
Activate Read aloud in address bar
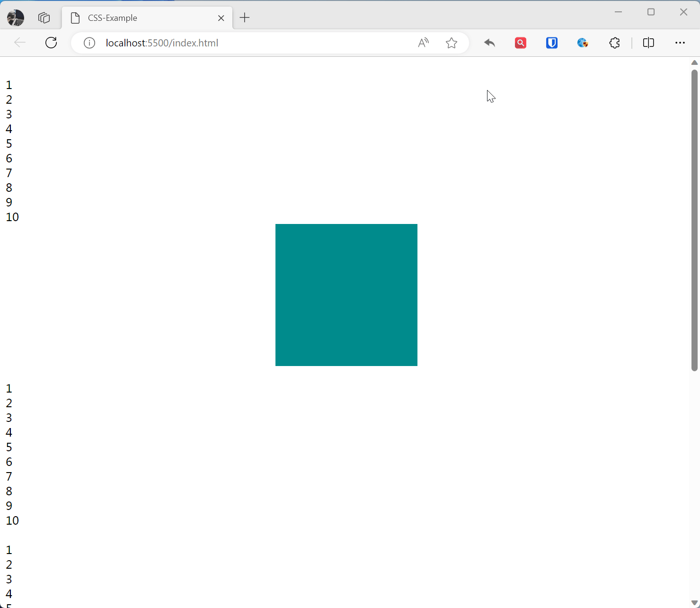coord(423,43)
